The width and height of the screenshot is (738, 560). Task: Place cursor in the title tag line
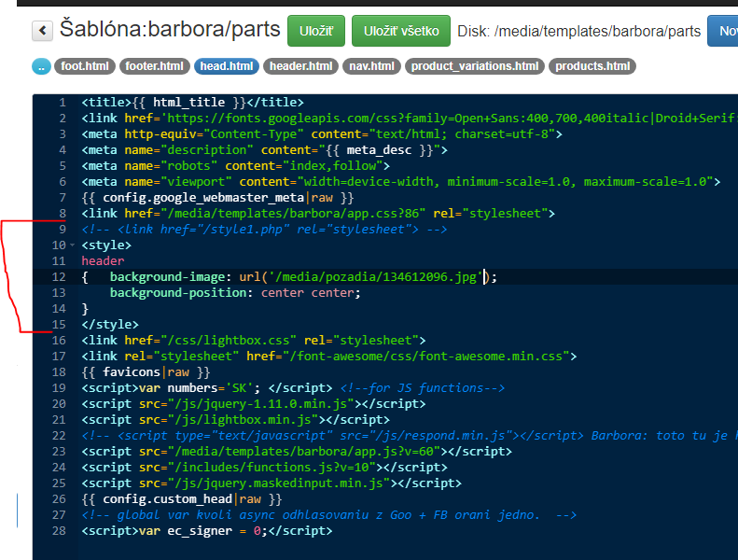pyautogui.click(x=192, y=103)
